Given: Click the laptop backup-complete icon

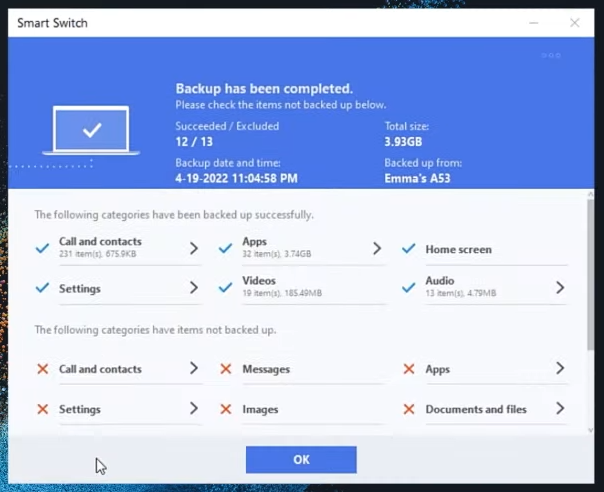Looking at the screenshot, I should coord(91,130).
